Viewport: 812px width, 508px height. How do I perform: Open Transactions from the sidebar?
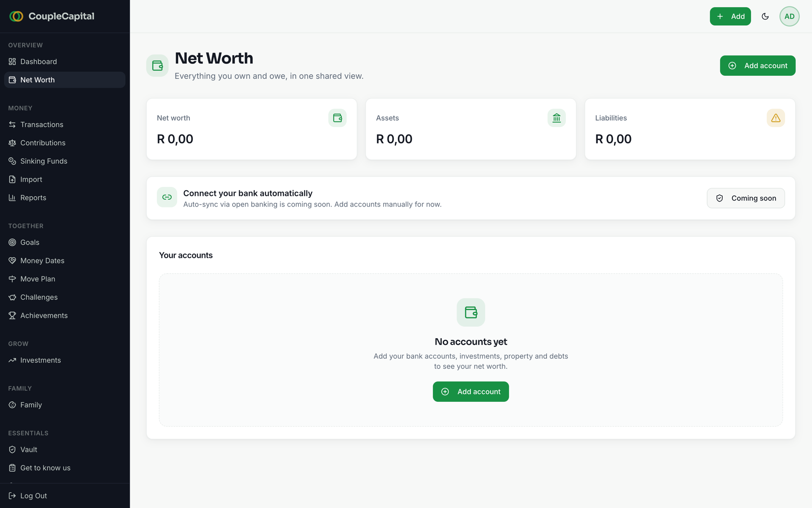(65, 124)
